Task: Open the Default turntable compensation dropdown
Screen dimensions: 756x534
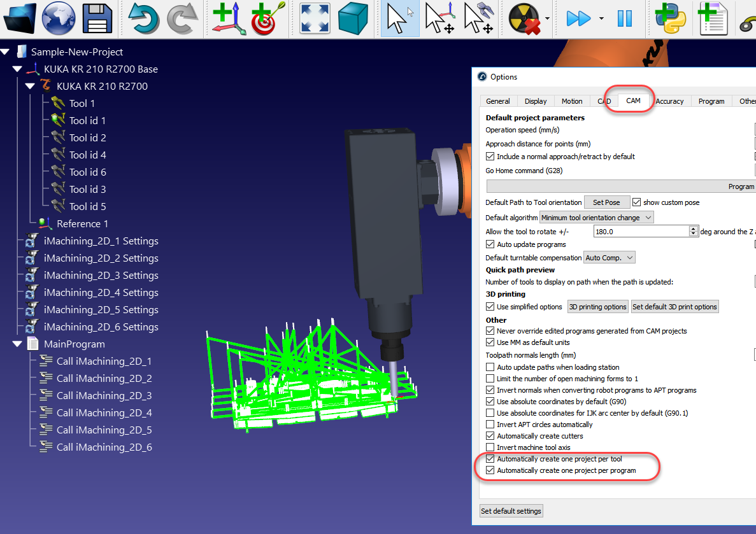Action: 610,258
